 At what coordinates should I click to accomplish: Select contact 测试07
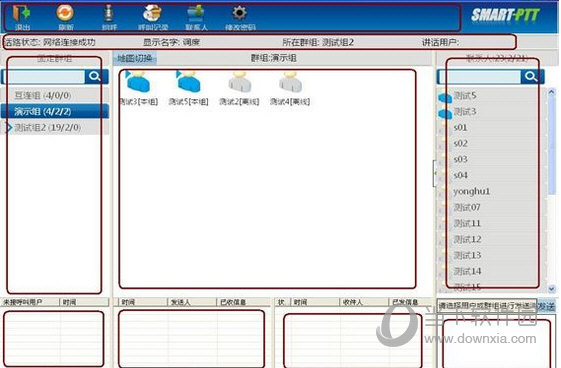(492, 207)
